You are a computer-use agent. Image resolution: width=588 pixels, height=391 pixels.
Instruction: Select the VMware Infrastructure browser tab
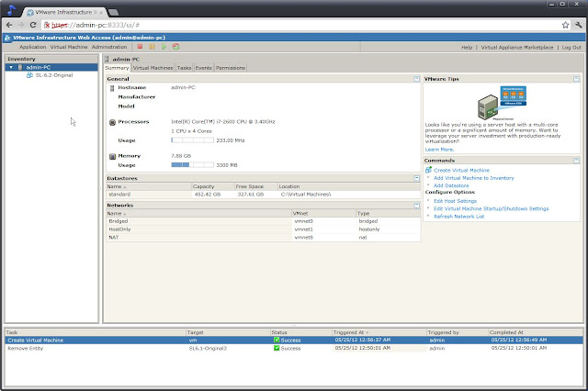coord(64,12)
